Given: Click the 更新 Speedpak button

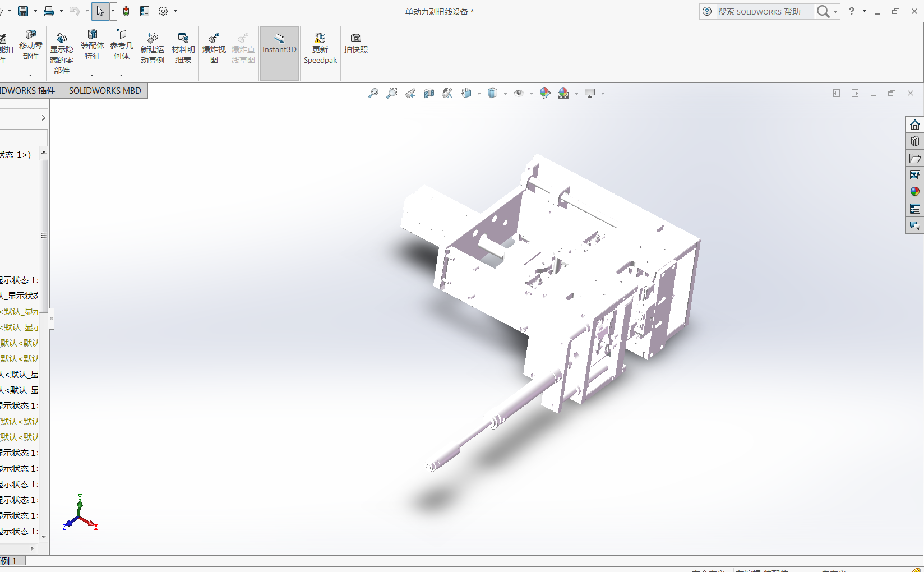Looking at the screenshot, I should (x=320, y=48).
